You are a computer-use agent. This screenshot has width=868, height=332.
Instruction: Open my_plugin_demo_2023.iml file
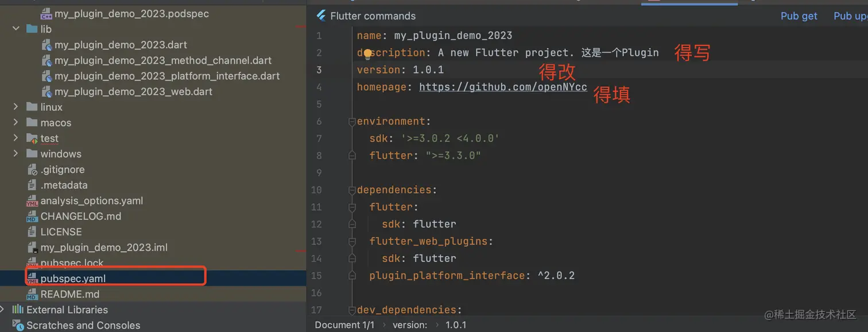point(104,248)
